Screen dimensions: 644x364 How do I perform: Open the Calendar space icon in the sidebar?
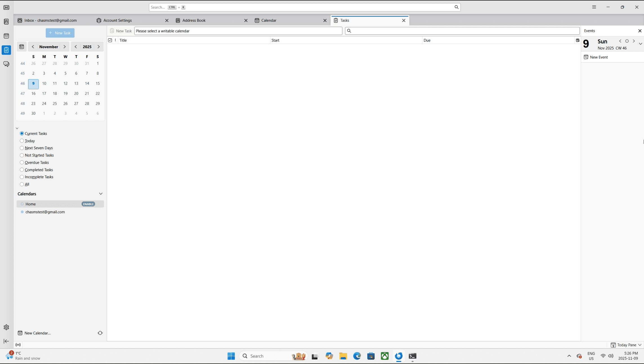coord(6,36)
